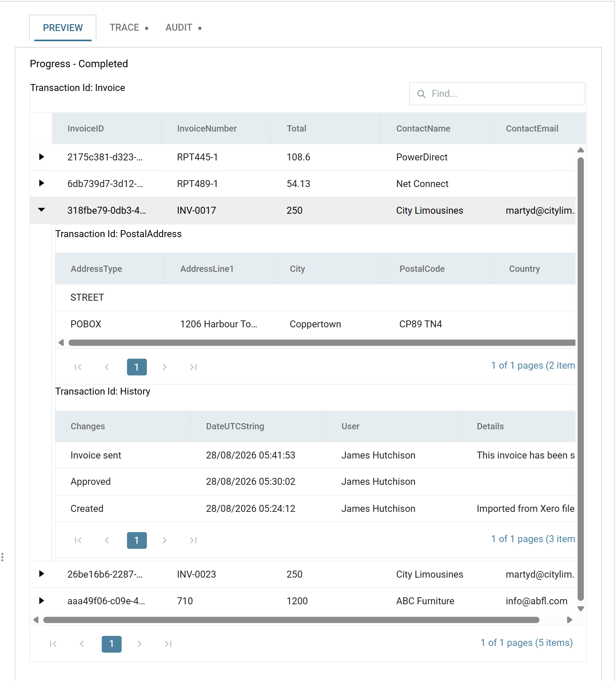Sort by InvoiceID column header

[107, 129]
